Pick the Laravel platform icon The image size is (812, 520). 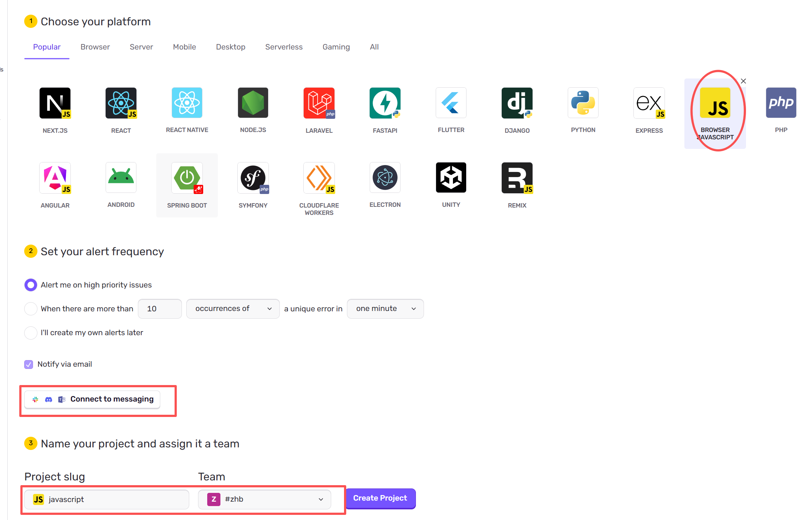click(319, 103)
